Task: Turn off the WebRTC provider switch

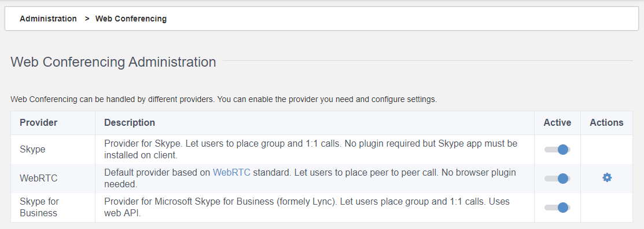Action: [x=557, y=179]
